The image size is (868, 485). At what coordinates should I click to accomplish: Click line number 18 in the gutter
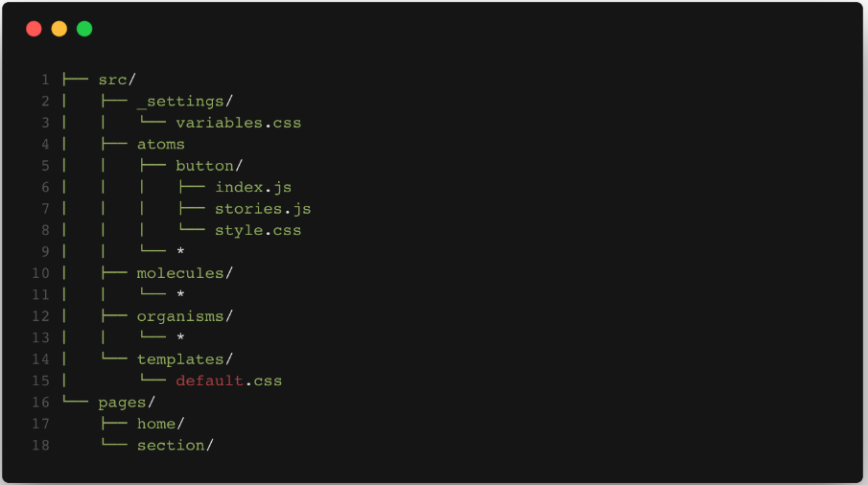(40, 445)
